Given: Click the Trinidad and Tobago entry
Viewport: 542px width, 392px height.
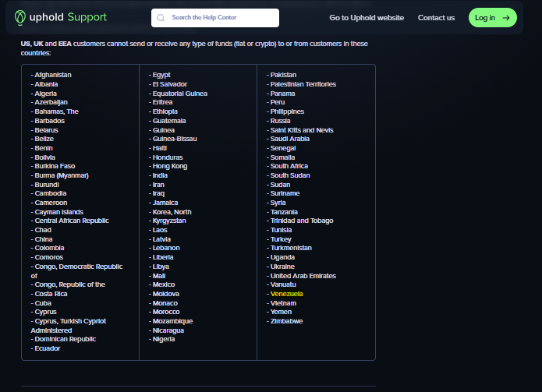Looking at the screenshot, I should 302,221.
